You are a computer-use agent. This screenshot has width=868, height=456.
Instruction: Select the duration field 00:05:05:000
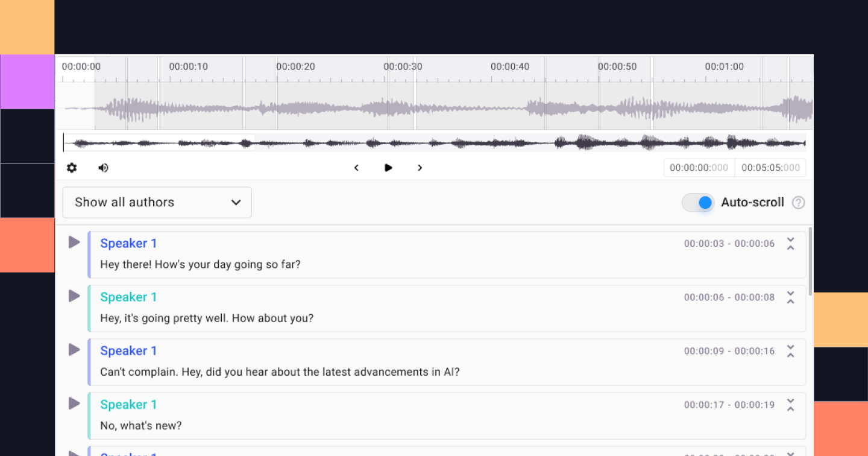click(x=770, y=168)
